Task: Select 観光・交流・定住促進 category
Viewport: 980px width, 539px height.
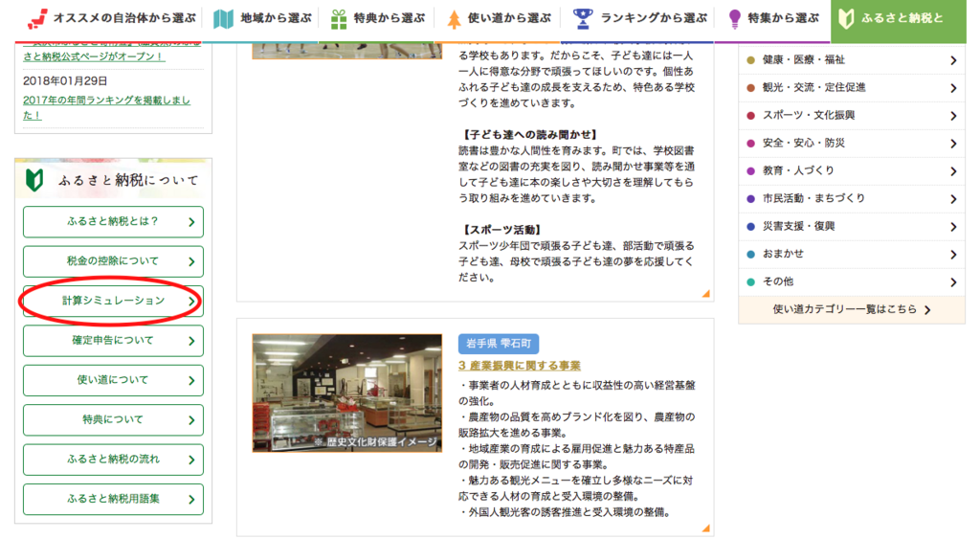Action: (x=852, y=87)
